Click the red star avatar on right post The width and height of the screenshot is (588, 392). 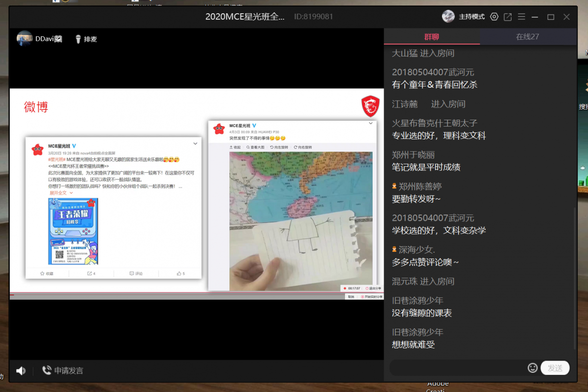point(219,129)
